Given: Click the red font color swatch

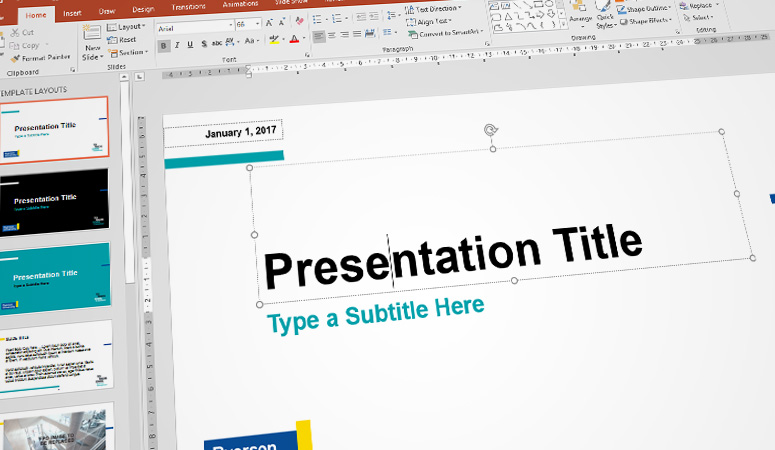Looking at the screenshot, I should click(x=294, y=41).
